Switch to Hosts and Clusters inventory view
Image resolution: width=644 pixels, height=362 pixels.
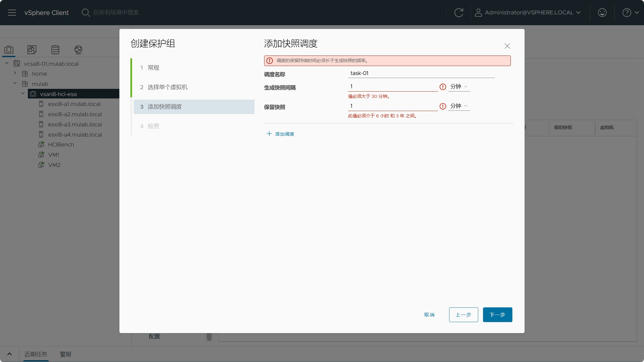pos(9,50)
